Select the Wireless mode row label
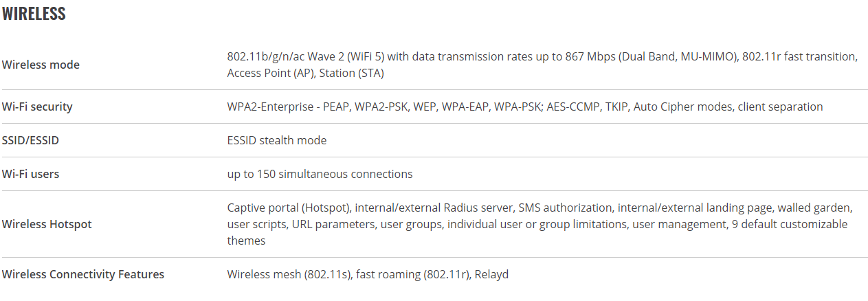This screenshot has height=301, width=868. (x=41, y=65)
